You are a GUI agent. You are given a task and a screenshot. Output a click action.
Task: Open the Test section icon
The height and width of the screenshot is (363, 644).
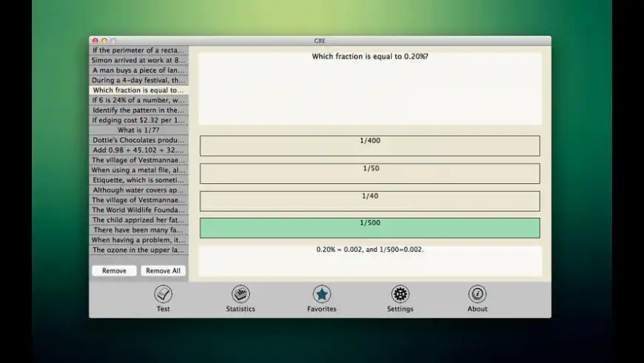[163, 294]
